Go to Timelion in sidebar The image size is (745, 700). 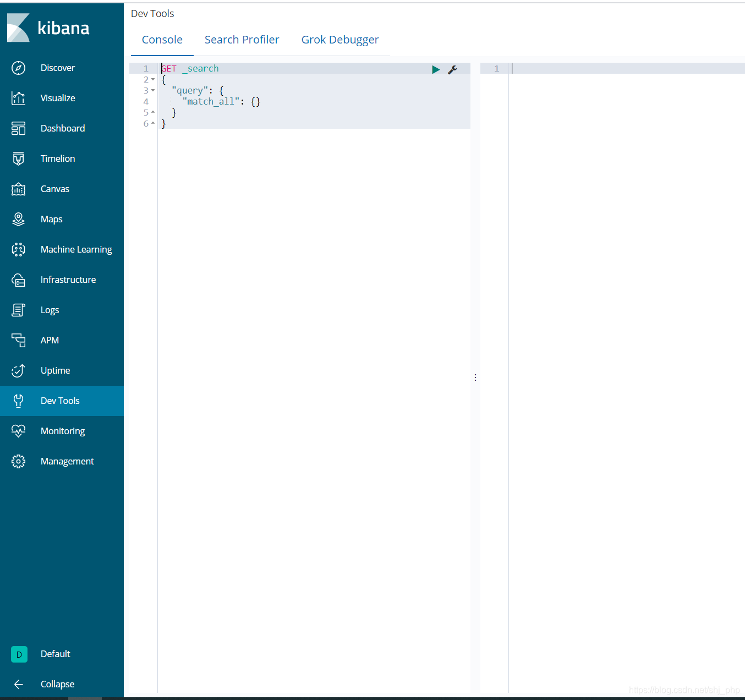point(58,158)
